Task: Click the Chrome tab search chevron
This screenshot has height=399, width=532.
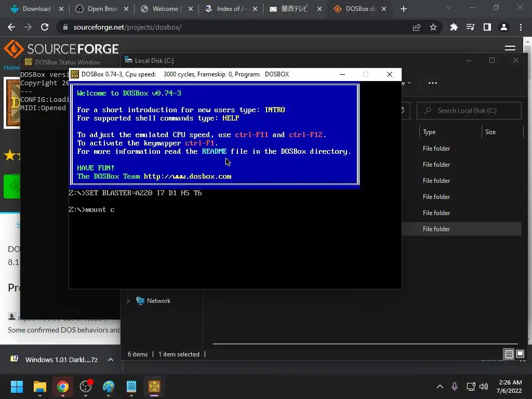Action: [448, 7]
